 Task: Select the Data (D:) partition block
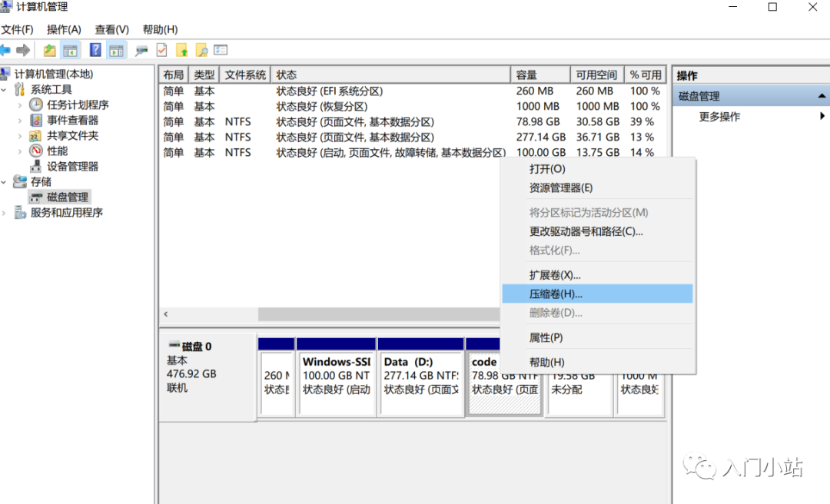[x=421, y=377]
